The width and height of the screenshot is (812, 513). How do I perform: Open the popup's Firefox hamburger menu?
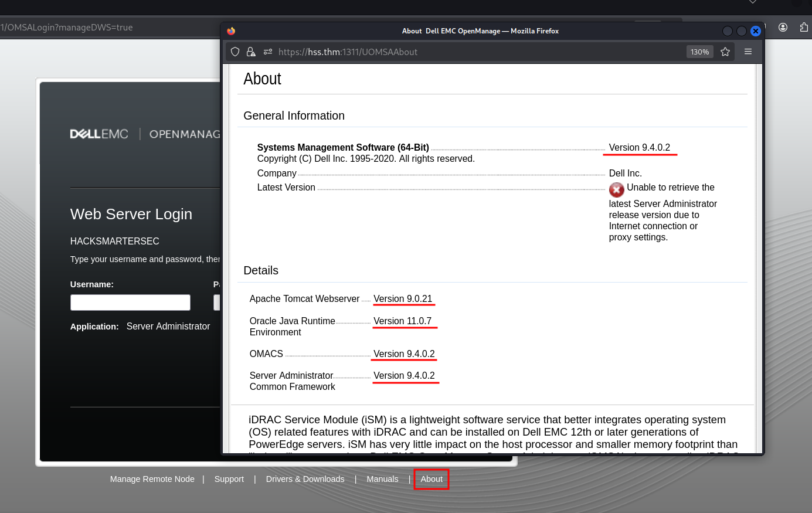point(748,52)
